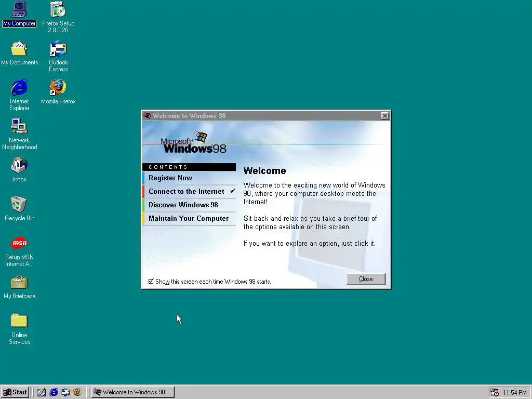The image size is (532, 399).
Task: Launch Firefox from Quick Launch
Action: tap(77, 392)
